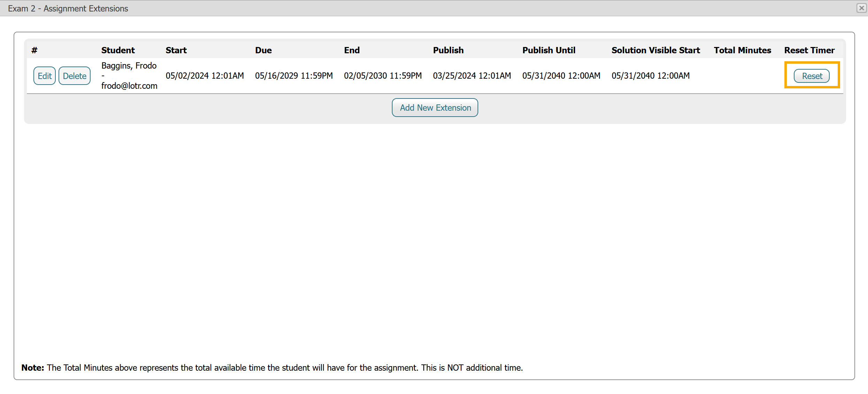The height and width of the screenshot is (394, 868).
Task: Click the Edit button for Frodo's extension
Action: (45, 76)
